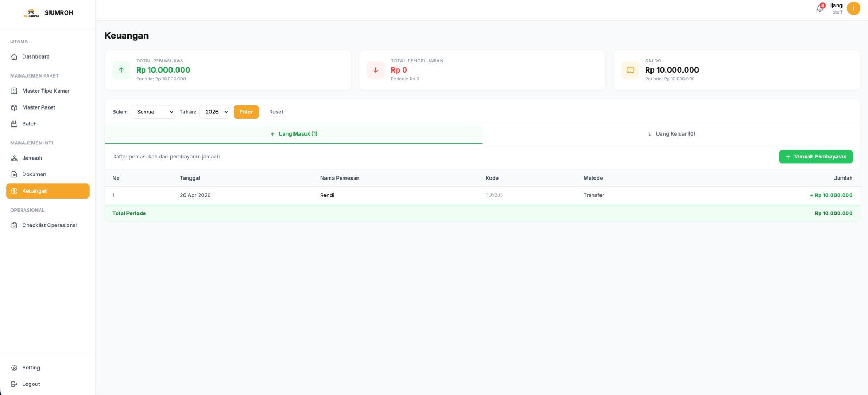Click the orange user avatar
The height and width of the screenshot is (395, 868).
click(x=853, y=8)
